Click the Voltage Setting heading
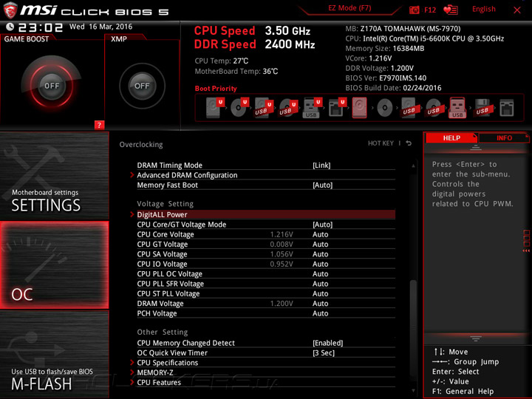The image size is (532, 399). pyautogui.click(x=166, y=204)
